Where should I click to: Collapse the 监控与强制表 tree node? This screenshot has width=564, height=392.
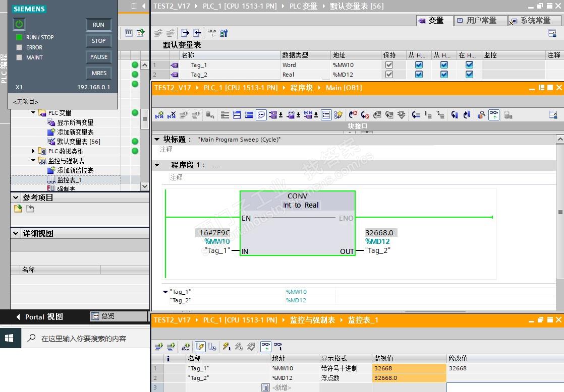point(33,161)
